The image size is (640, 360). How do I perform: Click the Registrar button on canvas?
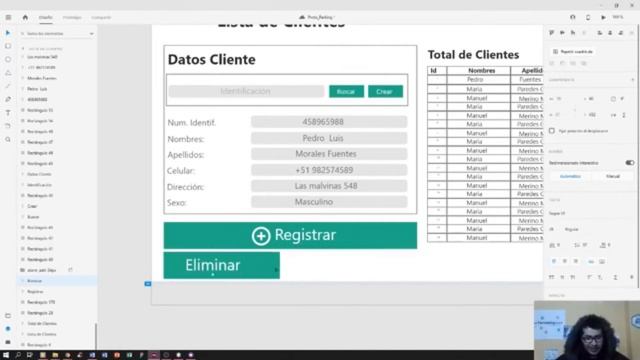point(290,236)
